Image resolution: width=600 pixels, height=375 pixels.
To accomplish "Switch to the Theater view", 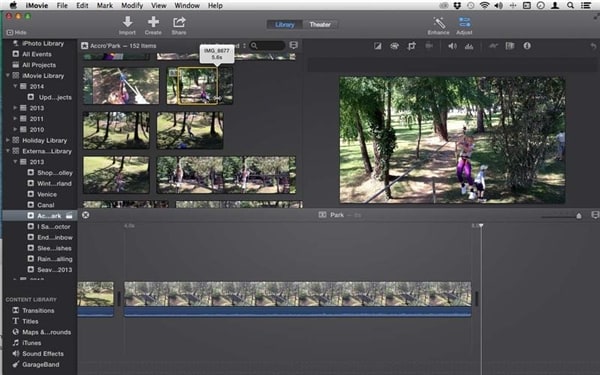I will (320, 25).
